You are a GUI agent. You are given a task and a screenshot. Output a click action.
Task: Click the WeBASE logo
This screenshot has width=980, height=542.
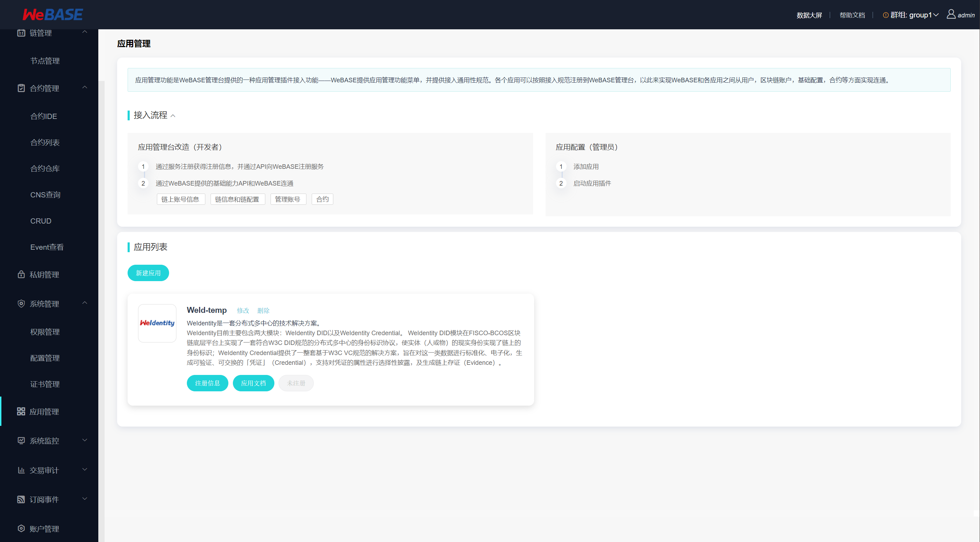click(53, 15)
